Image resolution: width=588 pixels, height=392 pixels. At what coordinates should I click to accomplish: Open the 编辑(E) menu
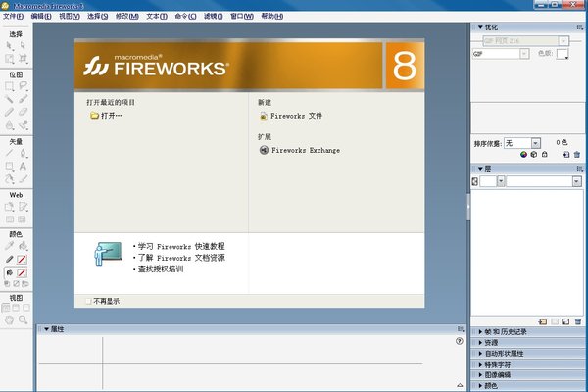pyautogui.click(x=41, y=16)
